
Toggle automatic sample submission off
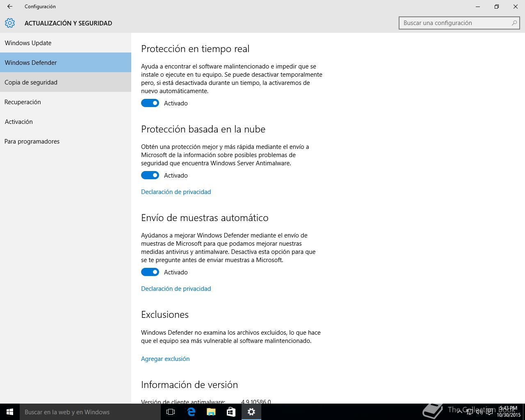coord(150,272)
